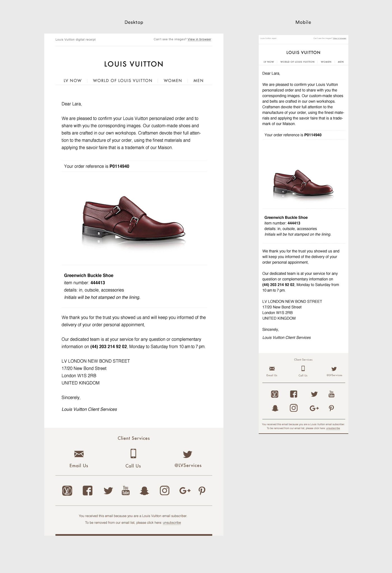Open the Google Plus icon in desktop footer
This screenshot has width=392, height=573.
coord(185,490)
